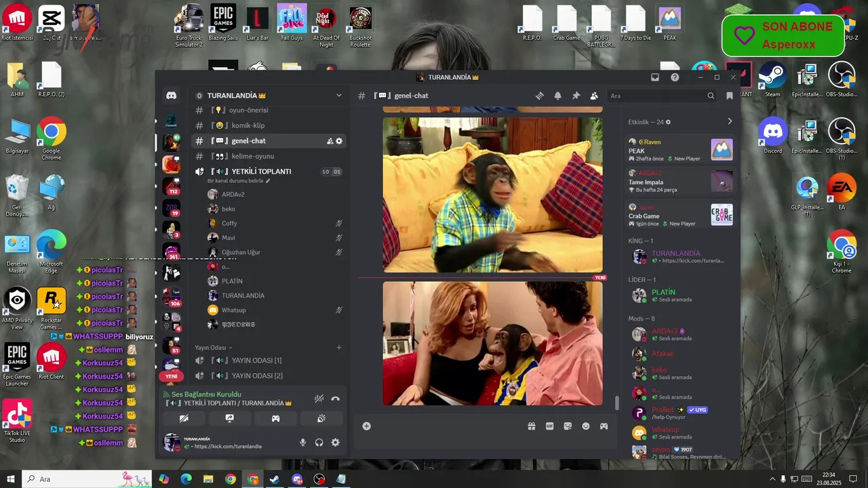Open Windows Start menu

pos(11,479)
